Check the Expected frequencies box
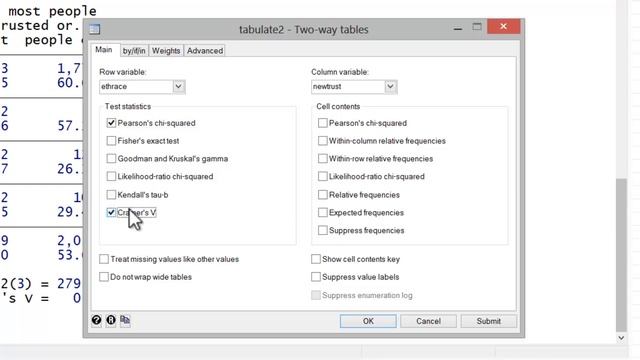 (322, 213)
